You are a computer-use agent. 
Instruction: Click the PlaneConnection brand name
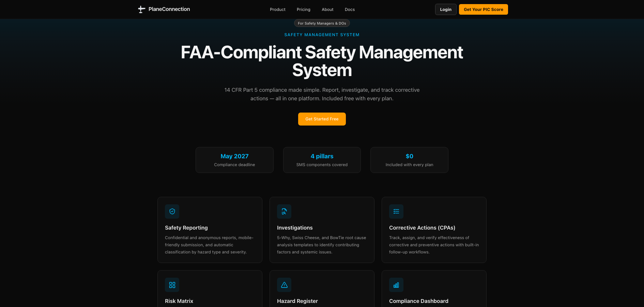coord(169,9)
